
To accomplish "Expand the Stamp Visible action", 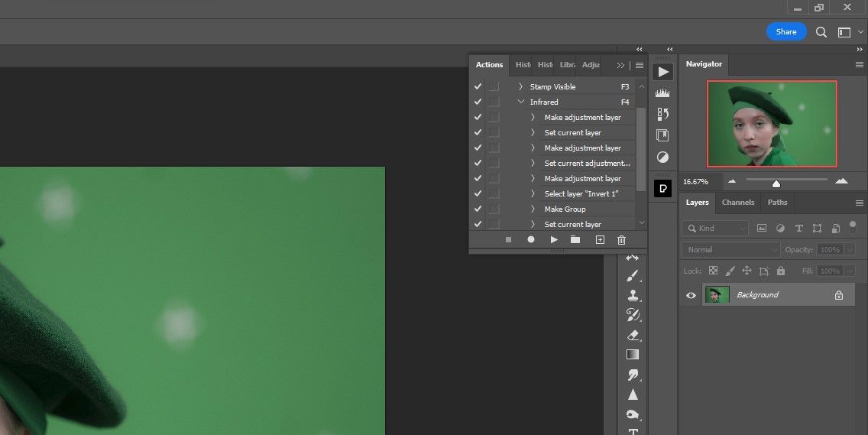I will click(x=520, y=86).
